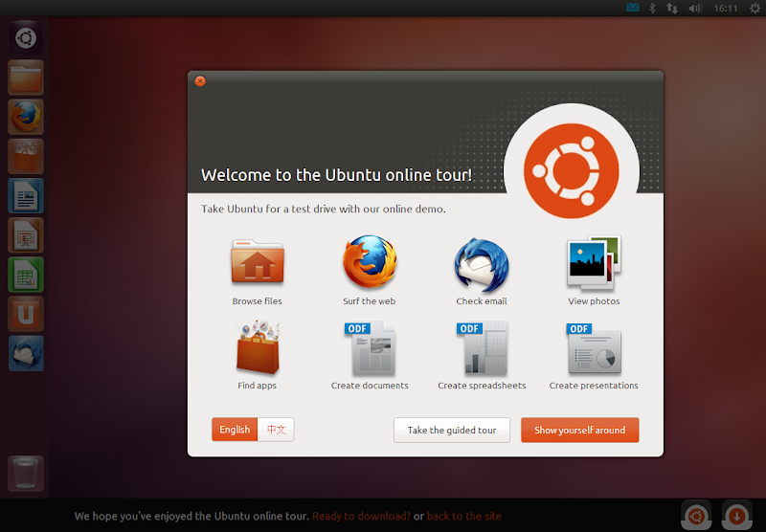Screen dimensions: 766x532
Task: Open the mail envelope indicator
Action: pos(633,8)
